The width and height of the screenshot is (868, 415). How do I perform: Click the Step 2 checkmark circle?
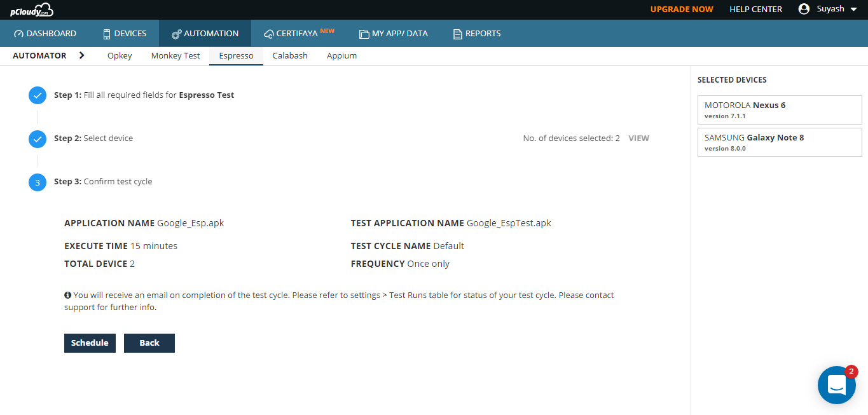38,139
